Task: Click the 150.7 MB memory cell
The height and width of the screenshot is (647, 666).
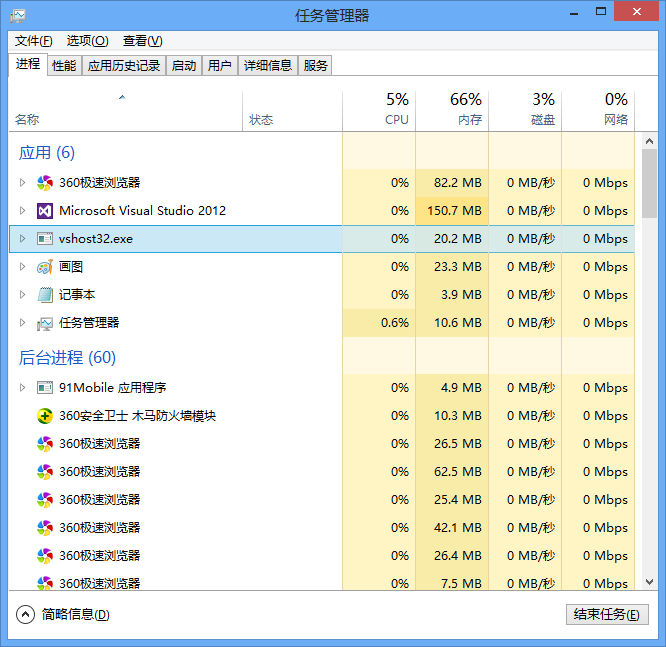Action: coord(452,211)
